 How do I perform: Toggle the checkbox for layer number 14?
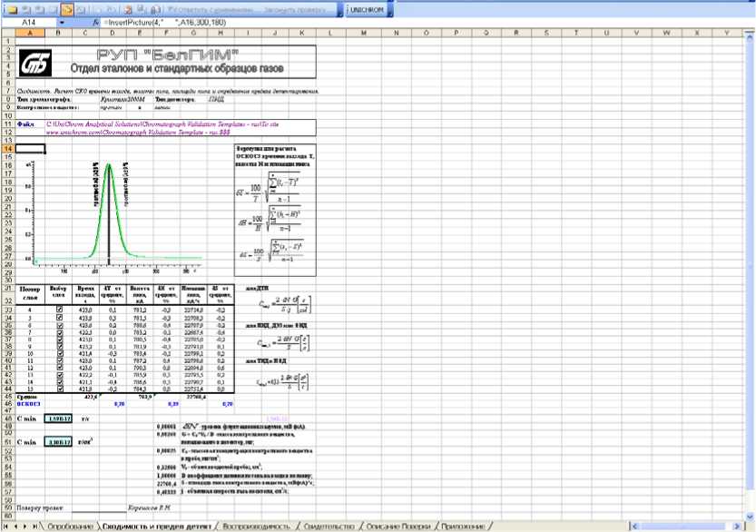point(59,381)
